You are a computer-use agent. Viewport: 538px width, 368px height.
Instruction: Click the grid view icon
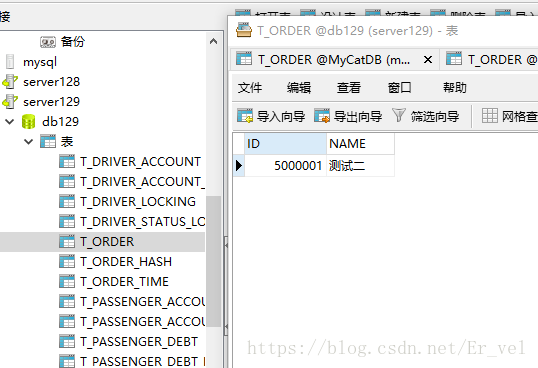490,116
